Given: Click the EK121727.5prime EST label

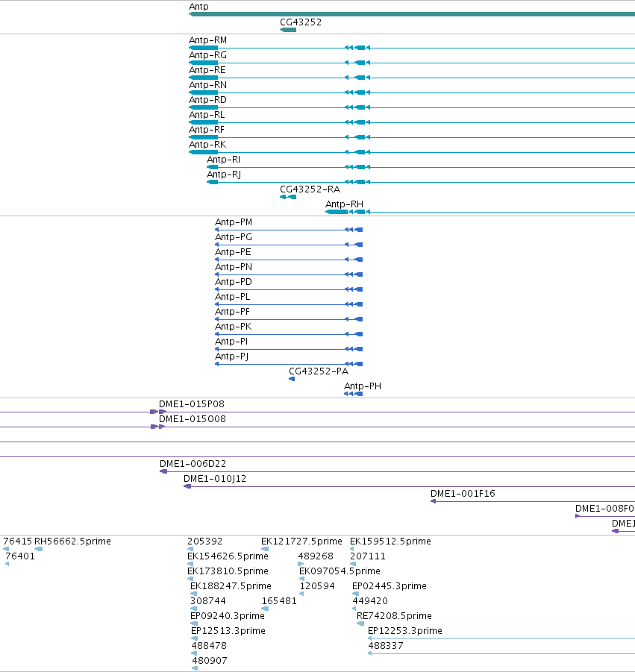Looking at the screenshot, I should pos(302,541).
